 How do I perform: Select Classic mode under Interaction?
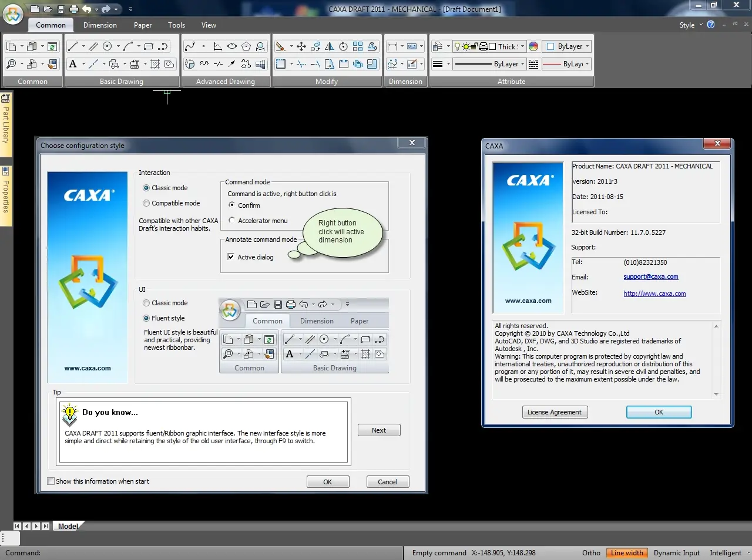165,188
